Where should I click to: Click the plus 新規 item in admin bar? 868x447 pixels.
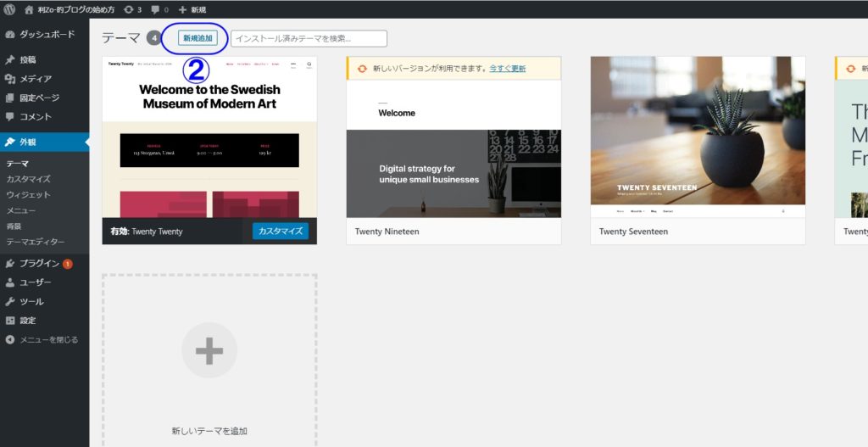tap(192, 9)
